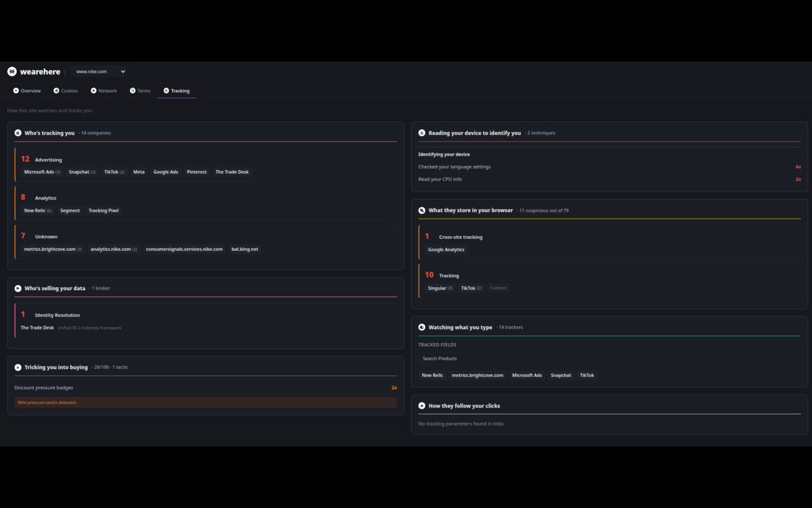Click the Overview tab icon
The image size is (812, 508).
tap(16, 91)
